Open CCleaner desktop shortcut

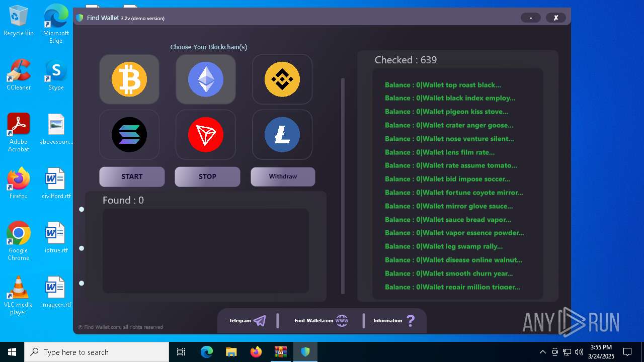(19, 75)
